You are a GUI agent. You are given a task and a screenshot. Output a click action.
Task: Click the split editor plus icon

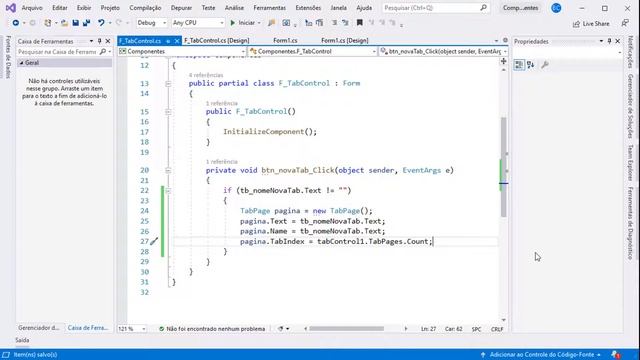pyautogui.click(x=503, y=61)
